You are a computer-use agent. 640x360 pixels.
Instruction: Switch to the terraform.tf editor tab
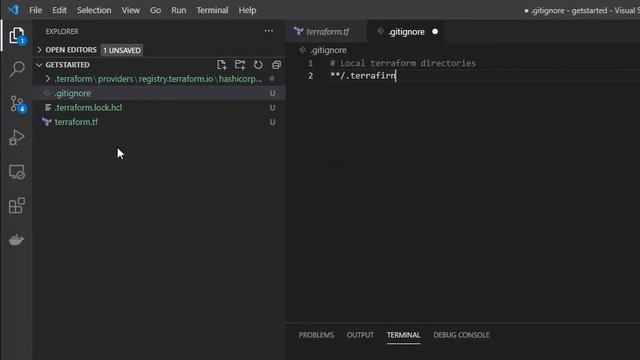[x=326, y=31]
